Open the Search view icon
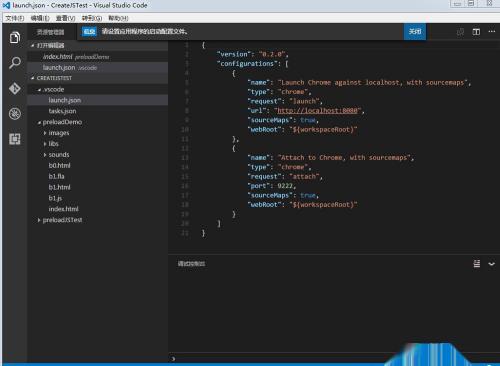 click(15, 63)
